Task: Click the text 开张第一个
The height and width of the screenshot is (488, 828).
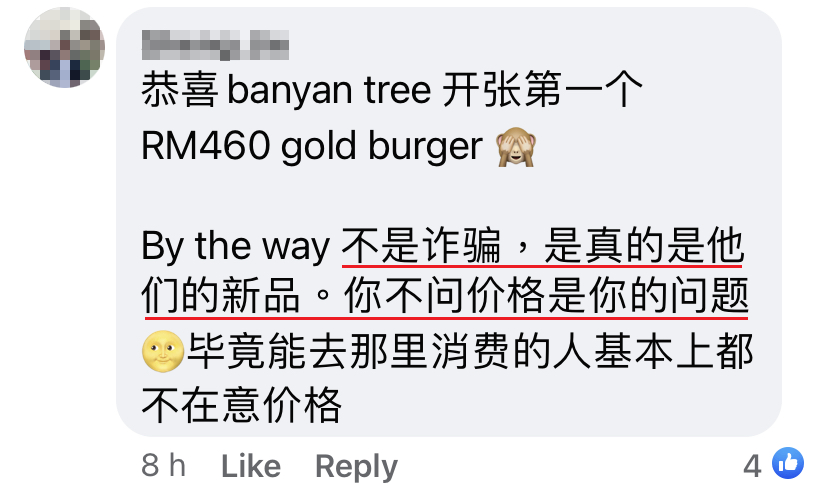Action: [x=542, y=90]
